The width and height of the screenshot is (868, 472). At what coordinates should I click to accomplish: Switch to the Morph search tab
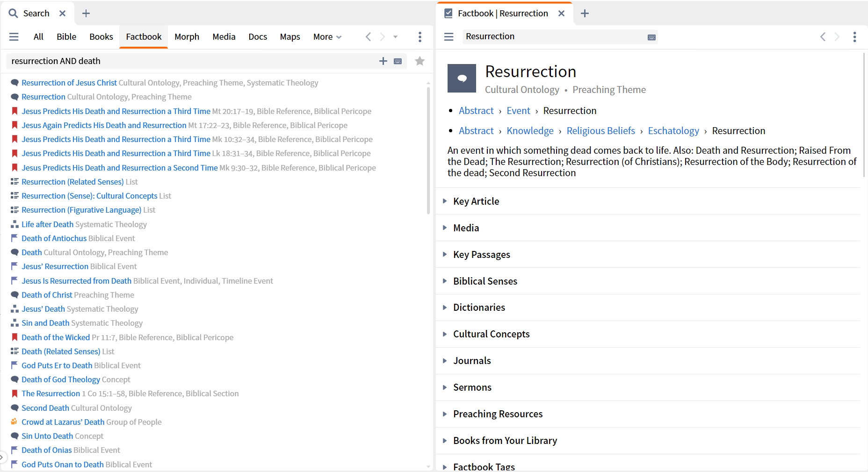pyautogui.click(x=187, y=37)
